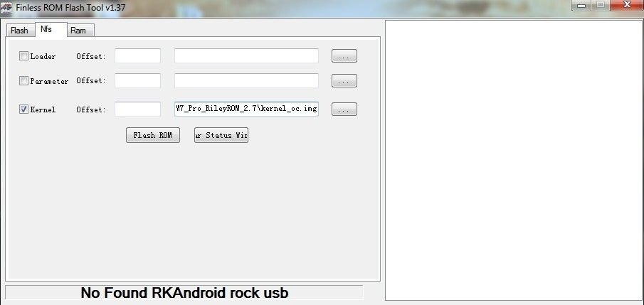Viewport: 644px width, 305px height.
Task: Switch to the Ram tab
Action: pos(78,31)
